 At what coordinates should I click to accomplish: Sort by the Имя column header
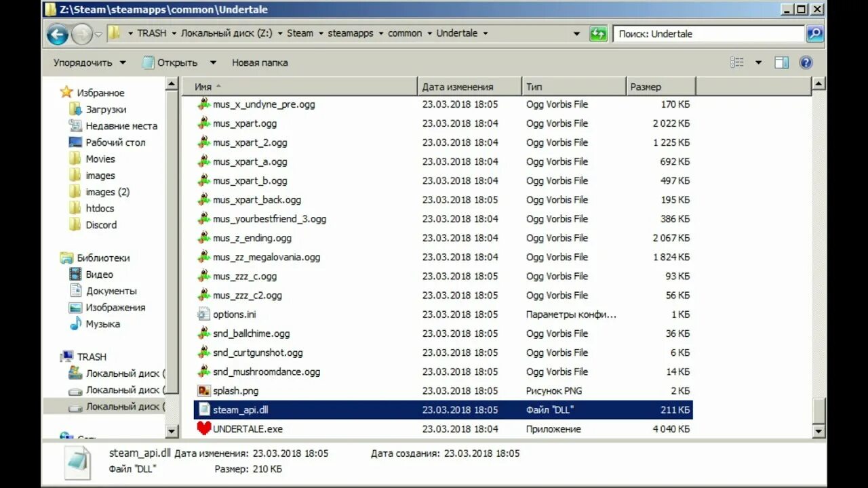[299, 87]
